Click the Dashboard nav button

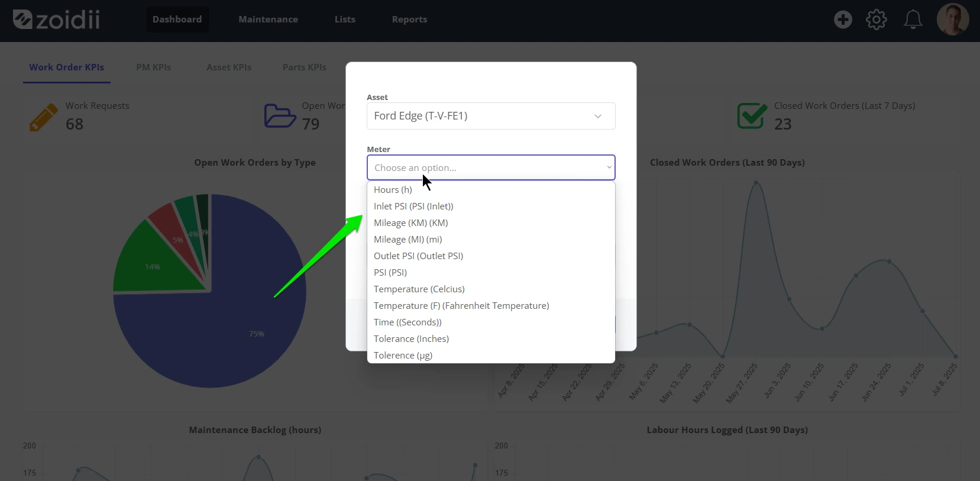coord(177,20)
